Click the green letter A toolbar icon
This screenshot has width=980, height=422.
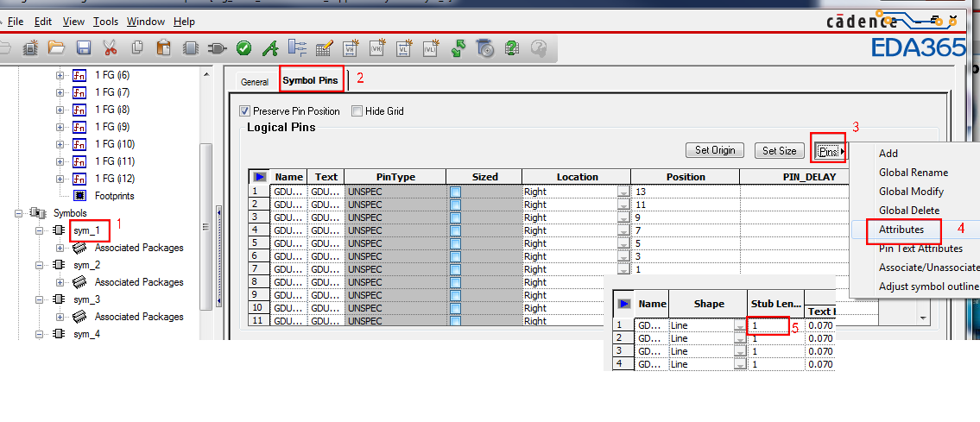tap(270, 47)
